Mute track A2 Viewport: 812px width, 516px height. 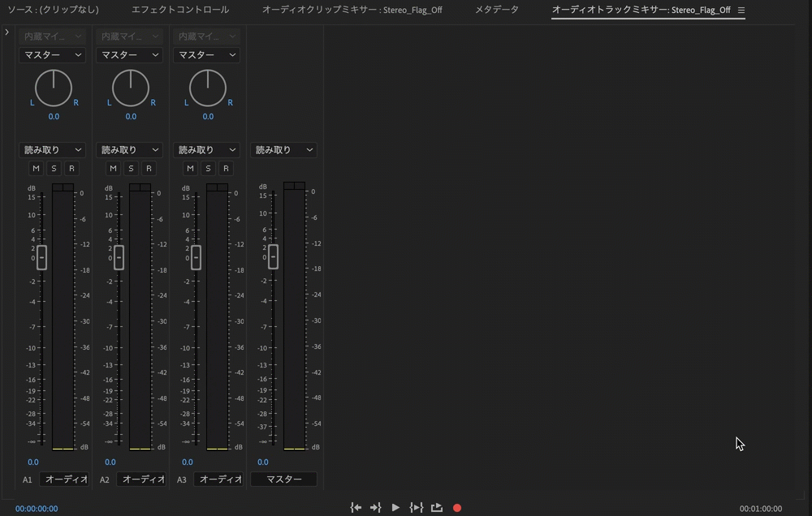pyautogui.click(x=113, y=168)
